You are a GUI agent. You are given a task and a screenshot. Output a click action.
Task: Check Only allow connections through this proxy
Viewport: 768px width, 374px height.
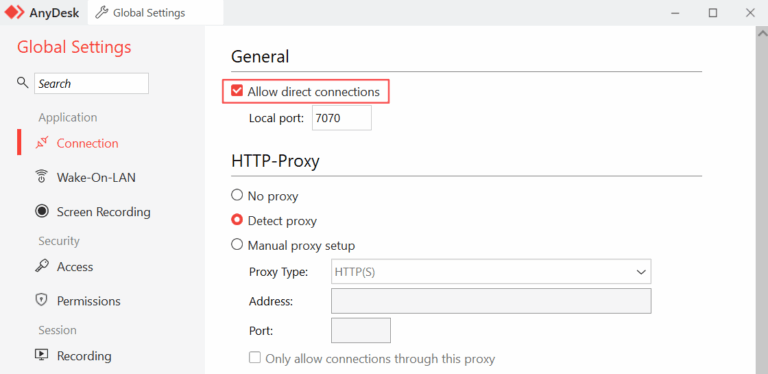pyautogui.click(x=255, y=358)
